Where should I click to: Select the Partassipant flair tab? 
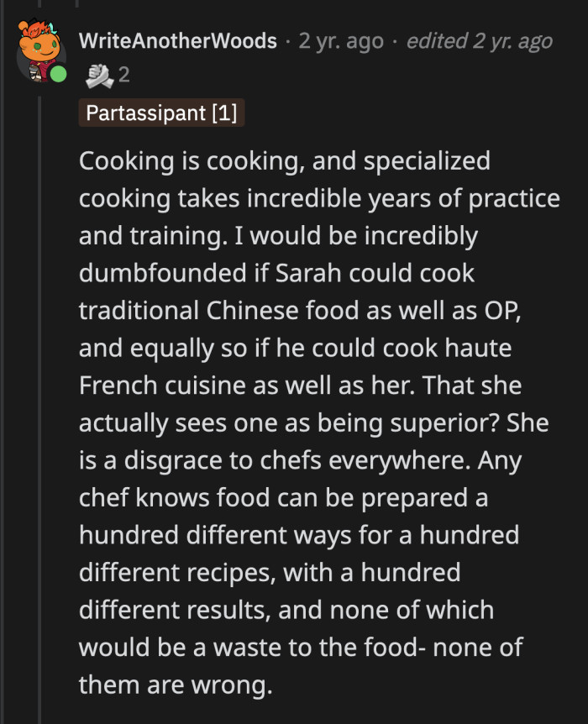click(161, 113)
